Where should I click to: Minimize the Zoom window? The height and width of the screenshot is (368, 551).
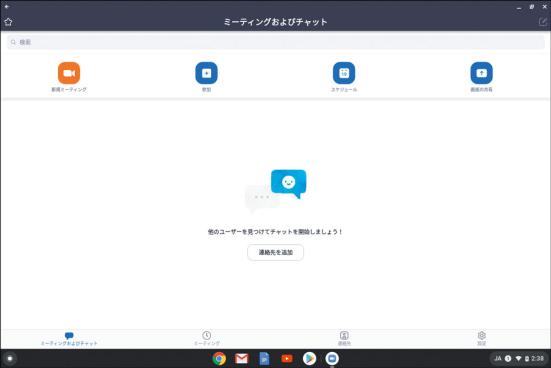click(x=519, y=7)
